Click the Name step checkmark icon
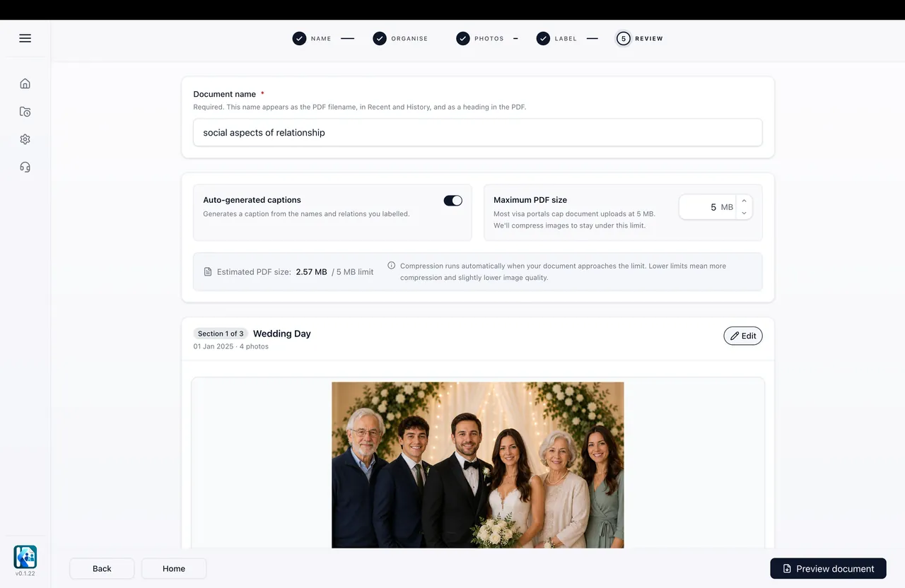905x588 pixels. [x=299, y=38]
